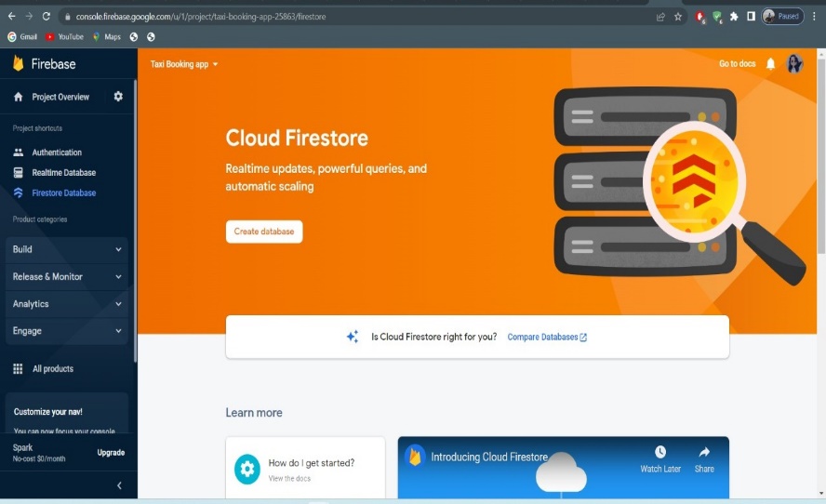Open the Maps bookmark
The image size is (826, 504).
point(107,37)
